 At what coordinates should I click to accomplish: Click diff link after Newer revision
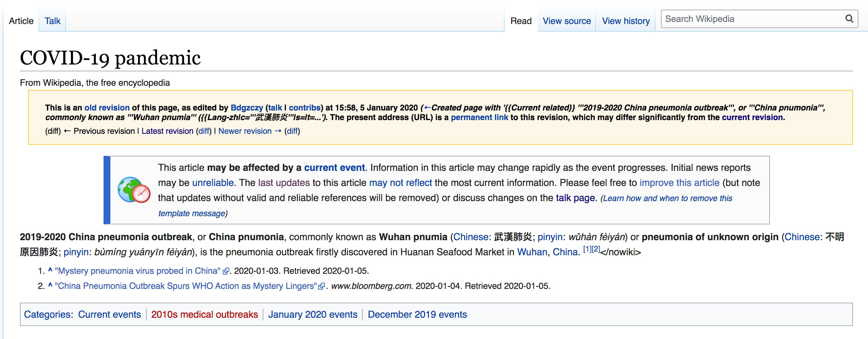coord(292,131)
